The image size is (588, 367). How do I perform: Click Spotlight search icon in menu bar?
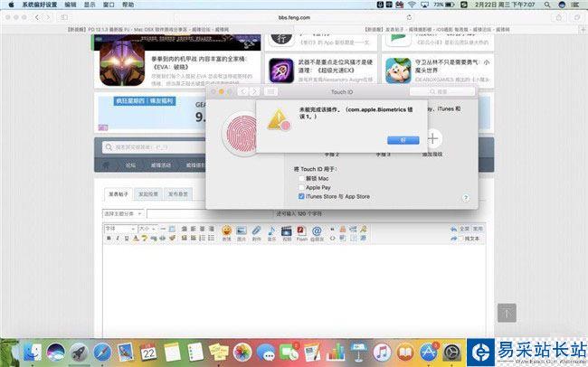click(547, 5)
